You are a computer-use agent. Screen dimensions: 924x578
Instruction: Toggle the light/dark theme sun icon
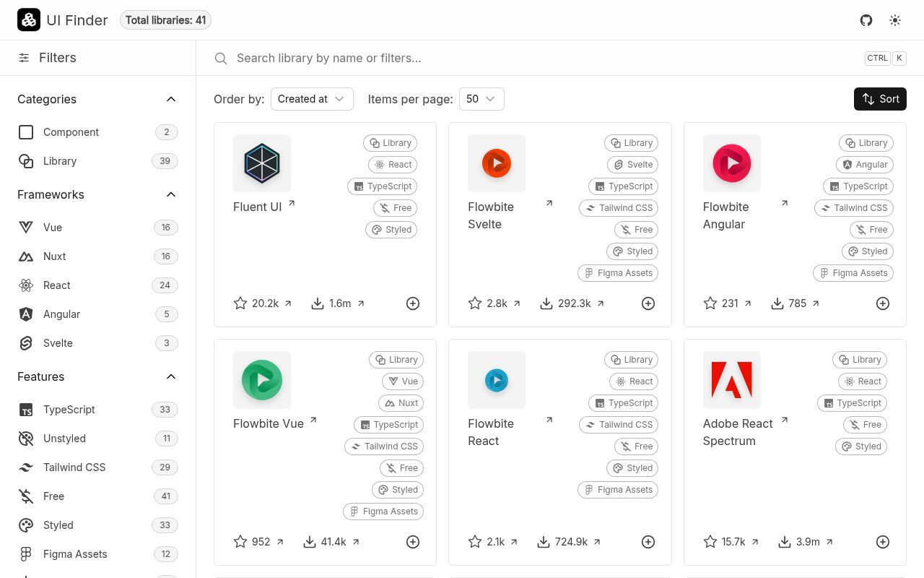(895, 20)
